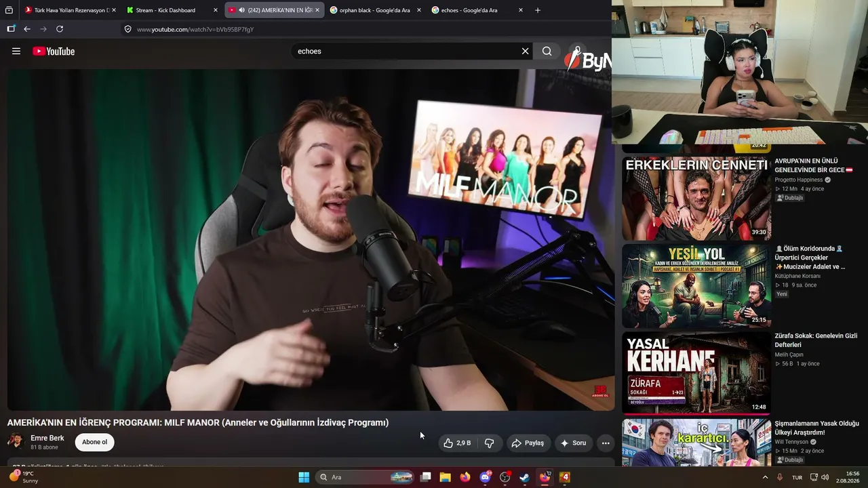This screenshot has width=868, height=488.
Task: Open Steam from the taskbar
Action: click(x=525, y=477)
